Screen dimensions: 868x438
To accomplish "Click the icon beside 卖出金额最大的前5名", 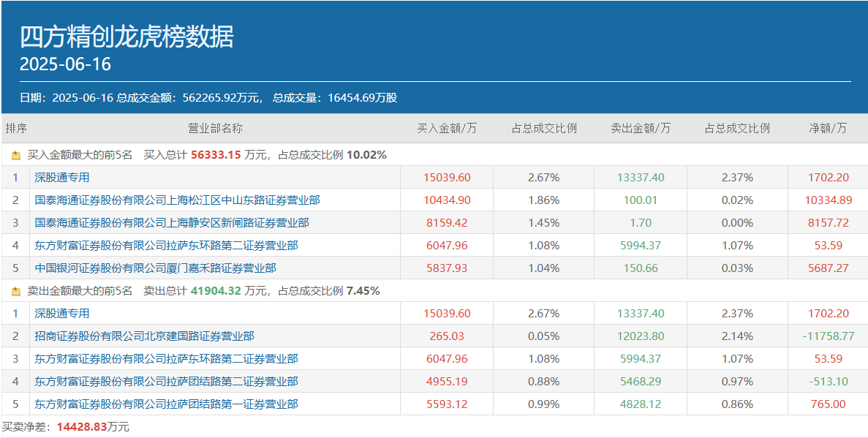I will pos(16,292).
